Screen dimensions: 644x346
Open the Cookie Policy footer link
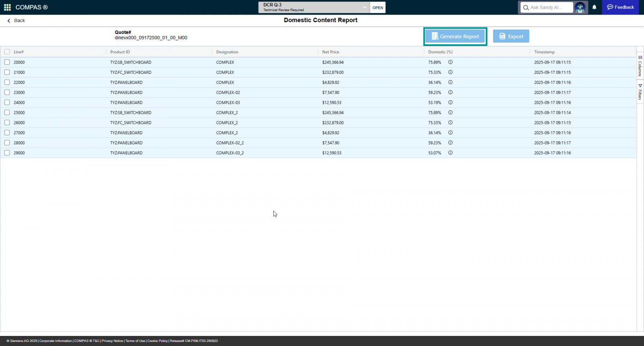click(157, 341)
